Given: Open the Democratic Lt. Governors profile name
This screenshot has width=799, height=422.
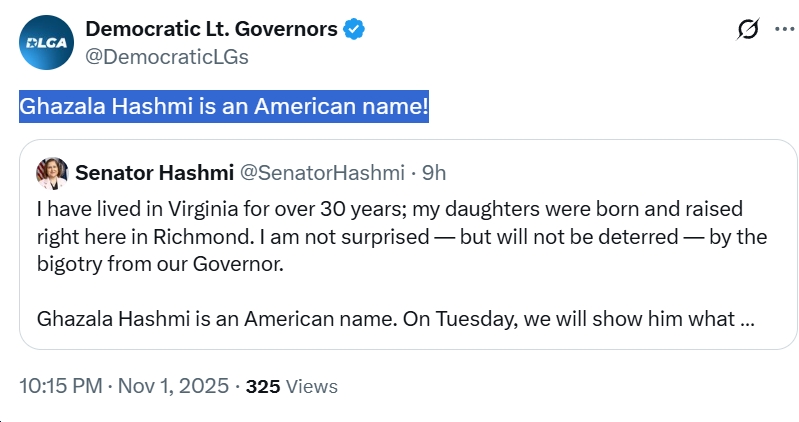Looking at the screenshot, I should [x=211, y=29].
